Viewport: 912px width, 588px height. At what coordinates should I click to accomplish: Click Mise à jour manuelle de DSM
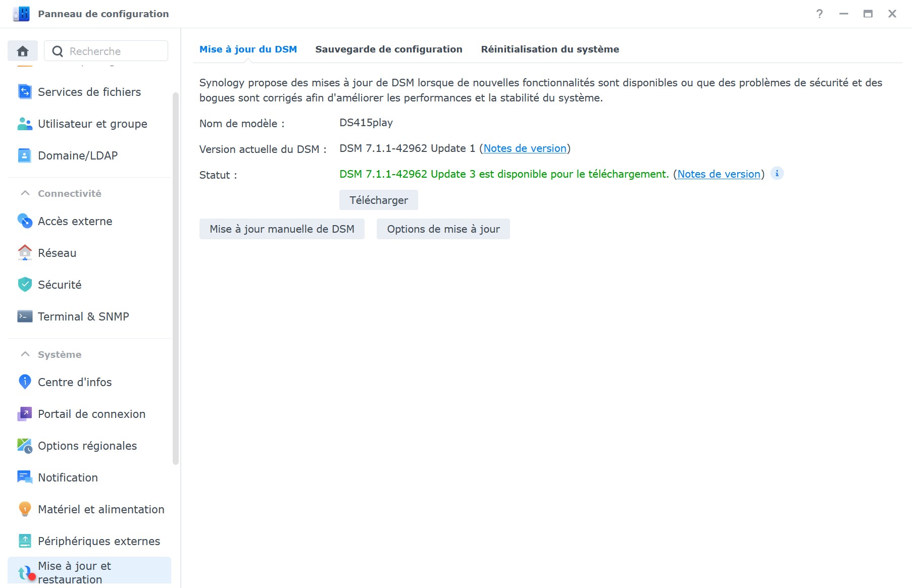click(282, 229)
